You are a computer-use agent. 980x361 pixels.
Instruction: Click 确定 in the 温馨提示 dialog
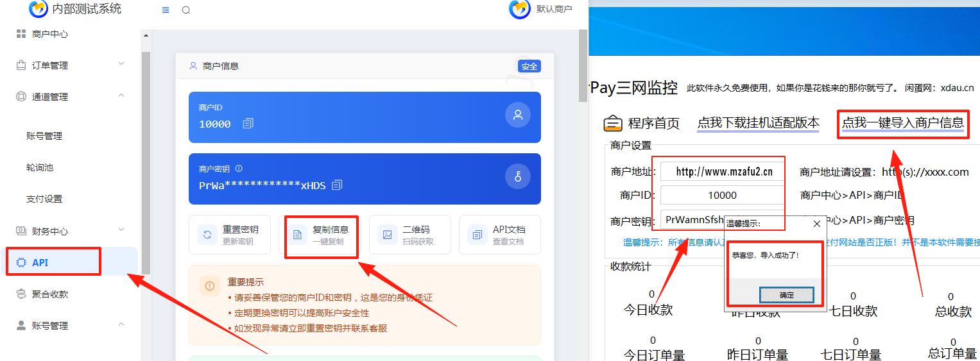pyautogui.click(x=787, y=295)
